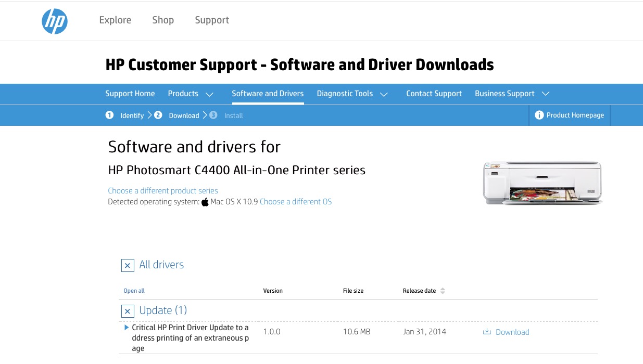Click the Version column header
The height and width of the screenshot is (364, 643).
(x=273, y=291)
